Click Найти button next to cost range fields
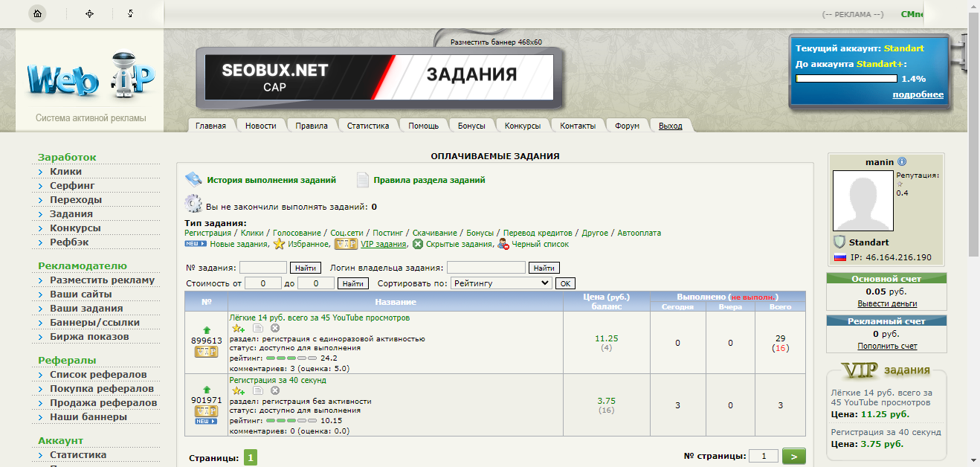The height and width of the screenshot is (467, 980). (x=353, y=283)
